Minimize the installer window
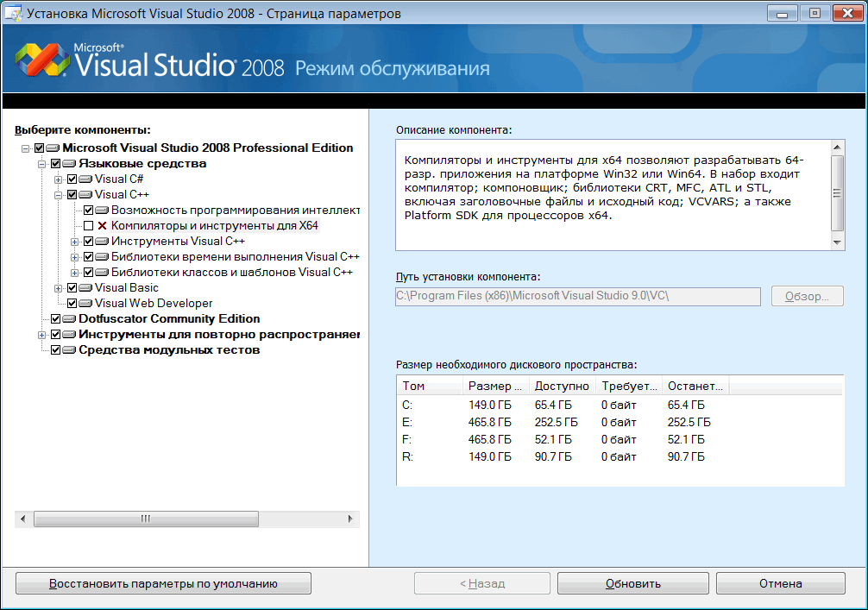 pyautogui.click(x=783, y=13)
